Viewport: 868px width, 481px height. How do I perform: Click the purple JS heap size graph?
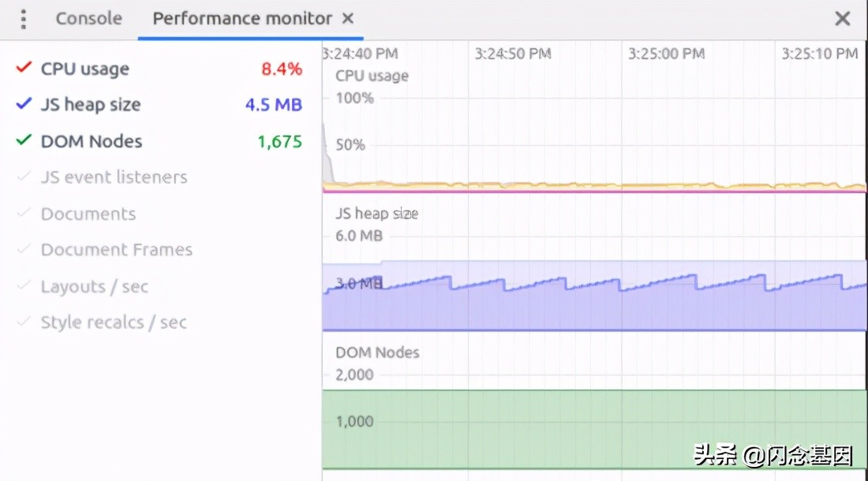pyautogui.click(x=592, y=309)
